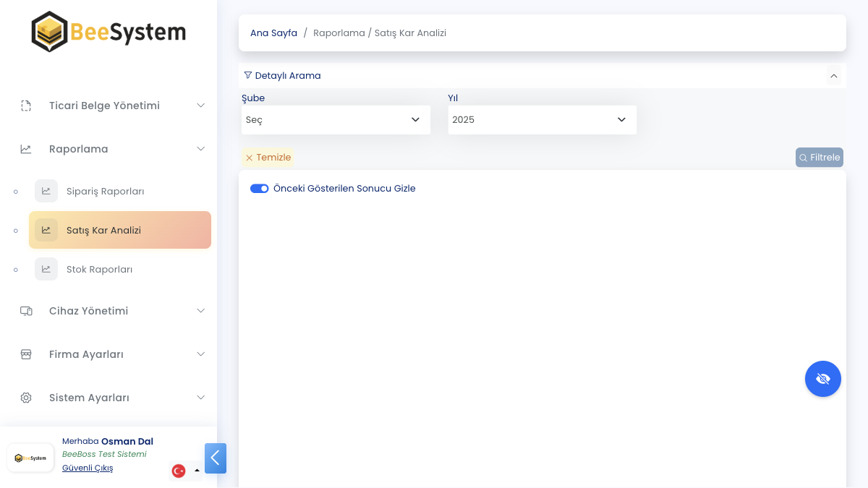Collapse the Detaylı Arama panel chevron
Screen dimensions: 868x488
833,76
